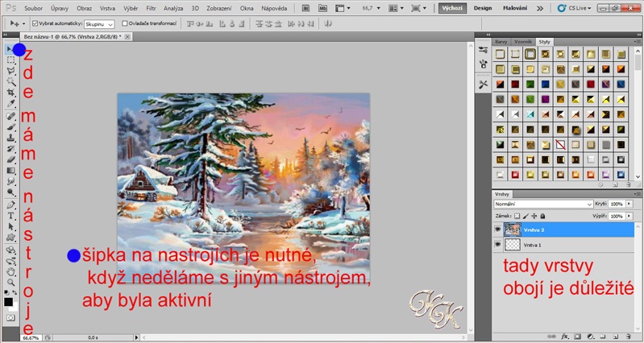Select the Custom Shape tool
The width and height of the screenshot is (644, 343).
(10, 238)
